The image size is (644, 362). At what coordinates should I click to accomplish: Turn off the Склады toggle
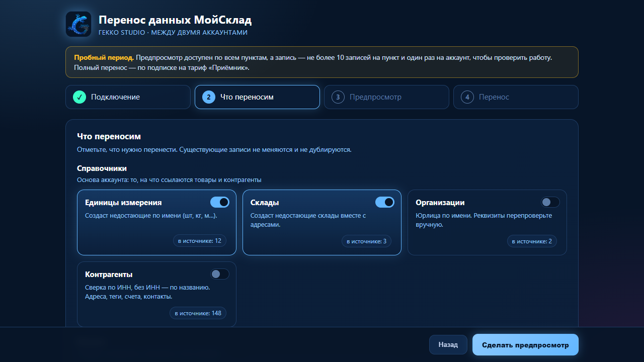point(385,202)
